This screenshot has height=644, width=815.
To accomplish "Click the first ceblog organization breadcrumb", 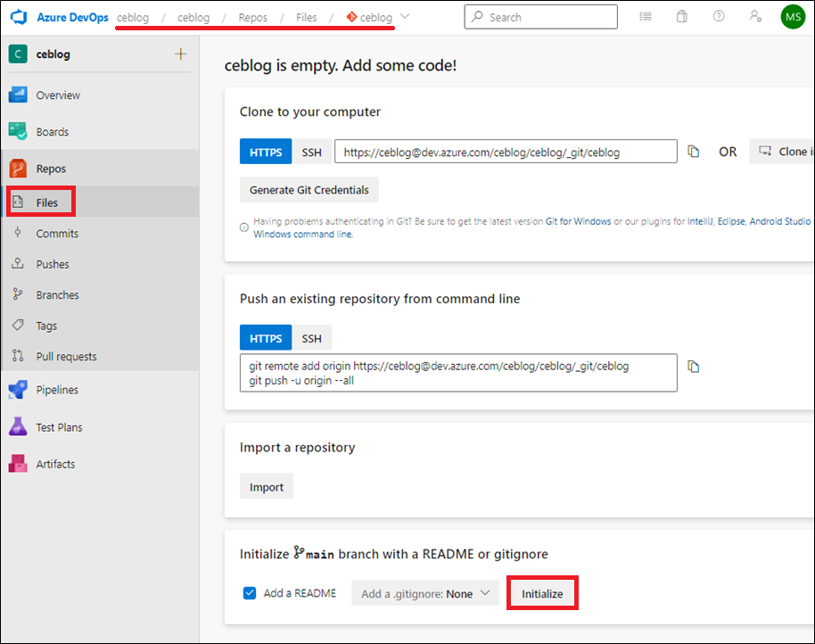I will 133,17.
